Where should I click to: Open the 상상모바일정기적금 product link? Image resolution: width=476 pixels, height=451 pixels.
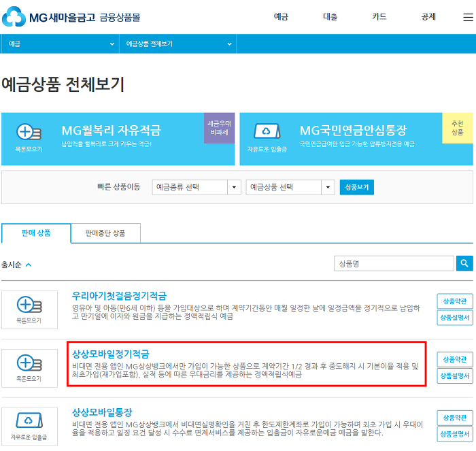(111, 354)
